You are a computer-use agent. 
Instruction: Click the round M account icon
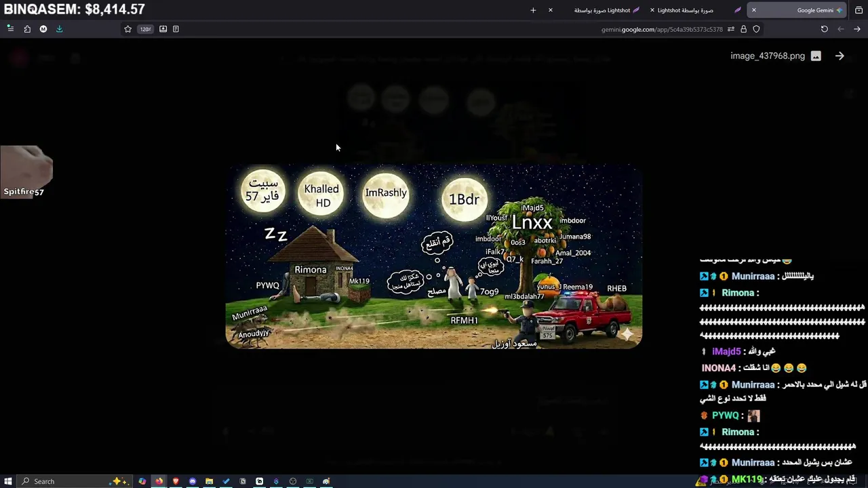pos(43,29)
